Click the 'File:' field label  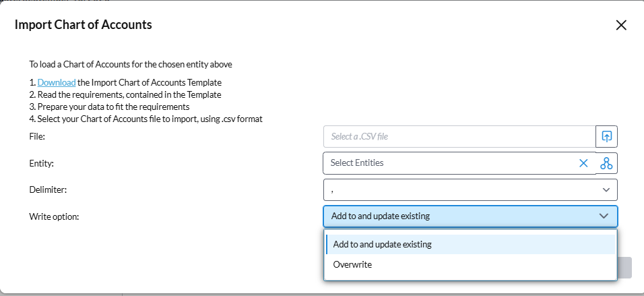37,136
